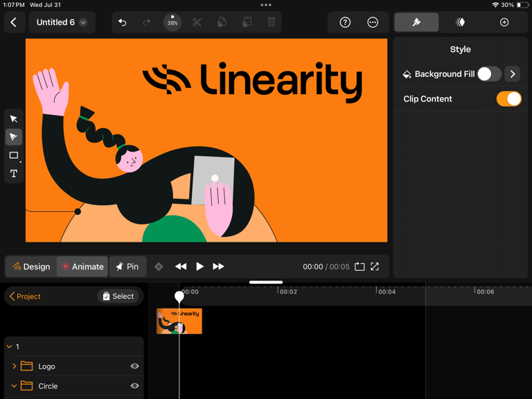Switch to the Style inspector tab

click(416, 22)
